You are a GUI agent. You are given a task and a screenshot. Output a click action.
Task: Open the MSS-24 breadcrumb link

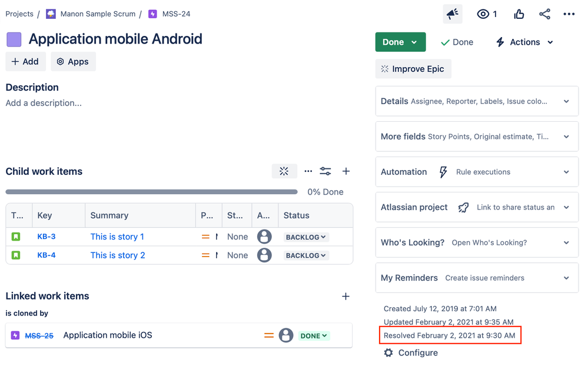[x=176, y=14]
